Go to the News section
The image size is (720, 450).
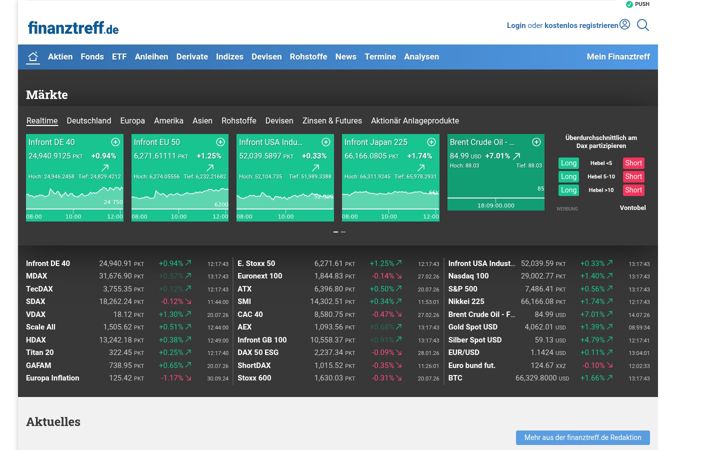346,57
